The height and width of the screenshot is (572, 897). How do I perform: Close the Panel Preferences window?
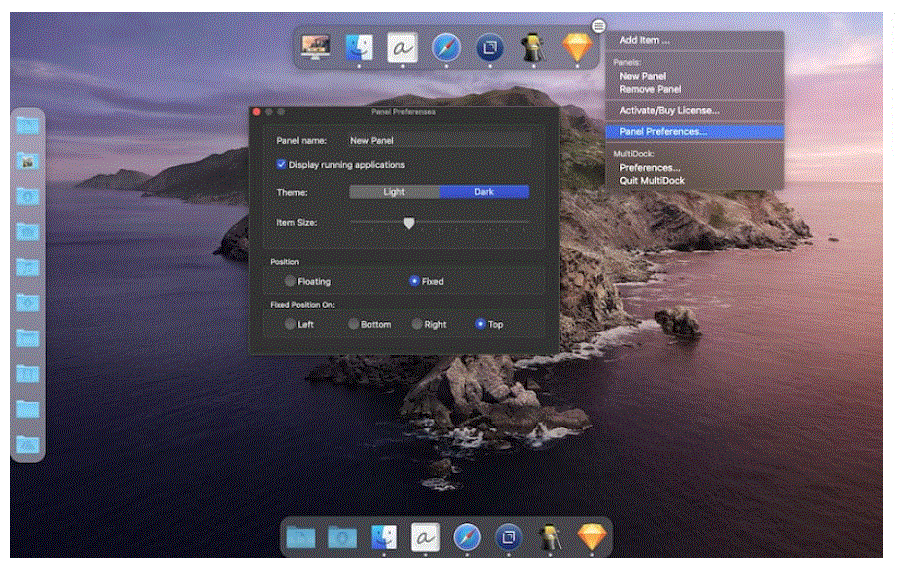click(256, 112)
